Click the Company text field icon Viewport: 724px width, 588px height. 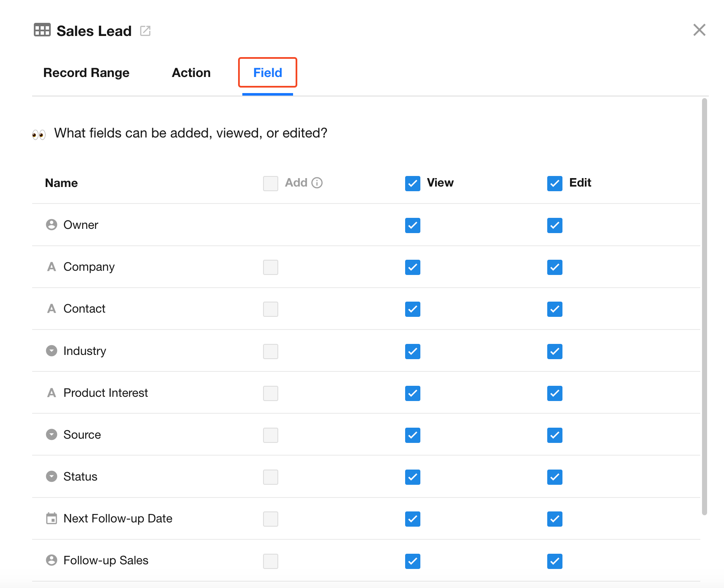click(x=52, y=267)
